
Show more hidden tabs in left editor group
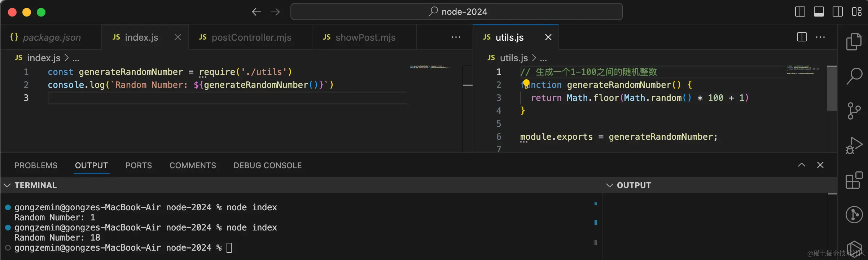click(x=456, y=37)
